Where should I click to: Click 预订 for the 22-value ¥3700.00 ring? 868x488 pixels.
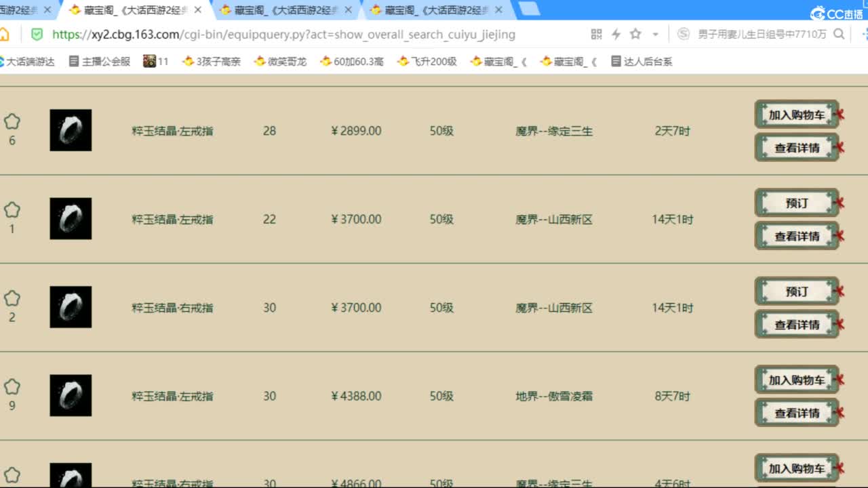pyautogui.click(x=797, y=203)
